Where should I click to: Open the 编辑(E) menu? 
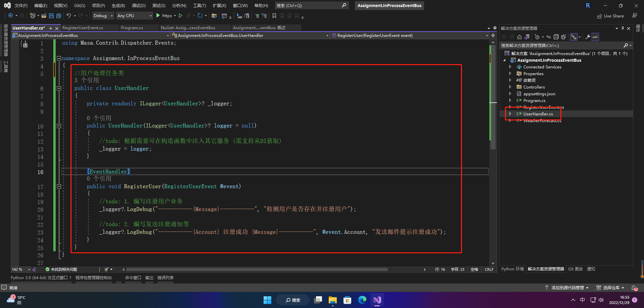[x=41, y=5]
